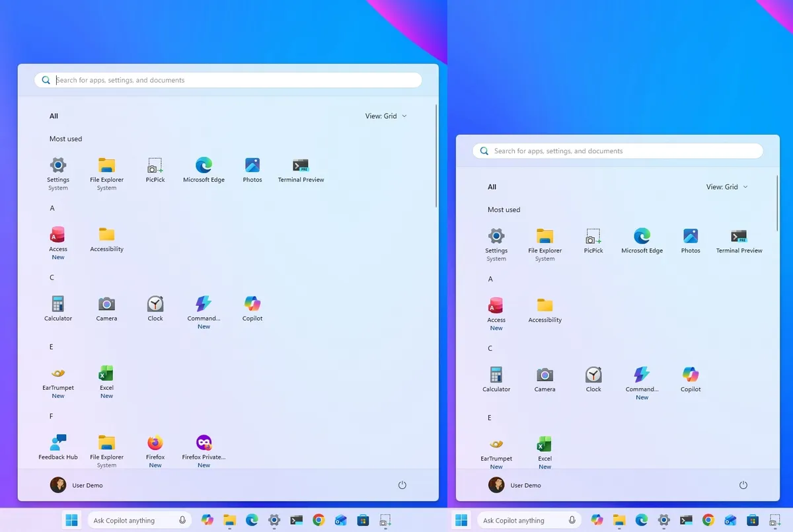Open User Demo account in left Start menu
The width and height of the screenshot is (793, 532).
click(77, 485)
